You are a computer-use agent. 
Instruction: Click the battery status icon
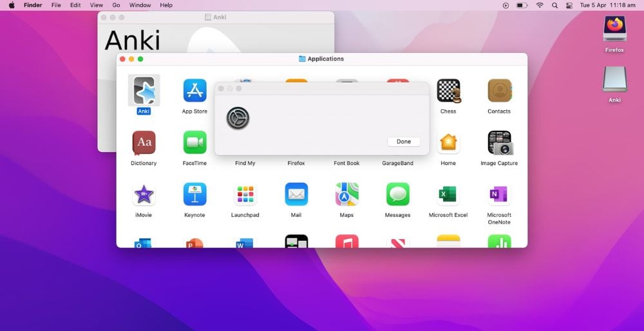(522, 5)
